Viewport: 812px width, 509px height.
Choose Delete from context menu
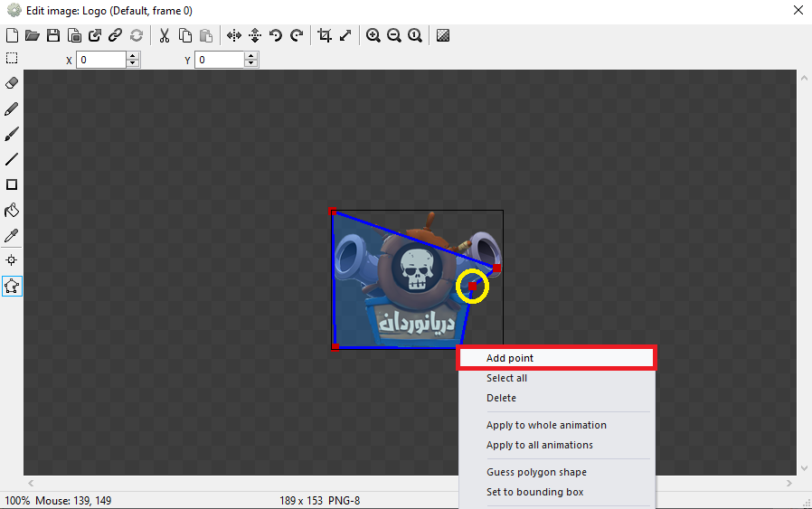tap(557, 398)
